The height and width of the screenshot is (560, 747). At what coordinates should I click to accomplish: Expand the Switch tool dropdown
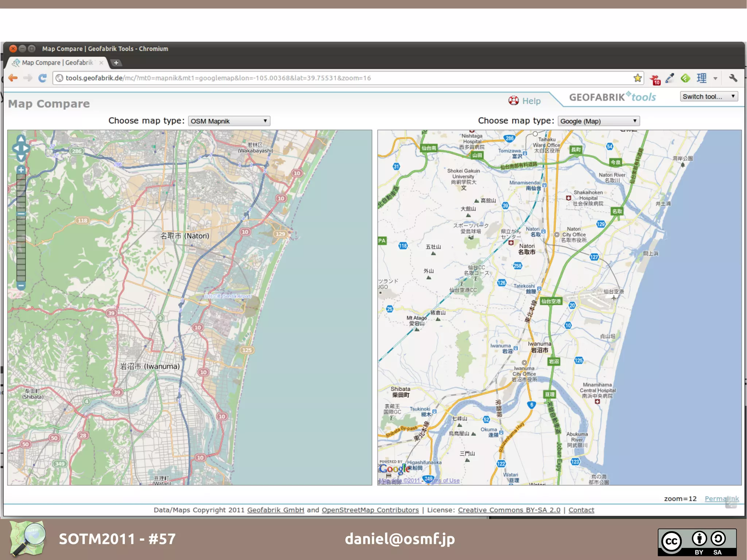pyautogui.click(x=708, y=97)
